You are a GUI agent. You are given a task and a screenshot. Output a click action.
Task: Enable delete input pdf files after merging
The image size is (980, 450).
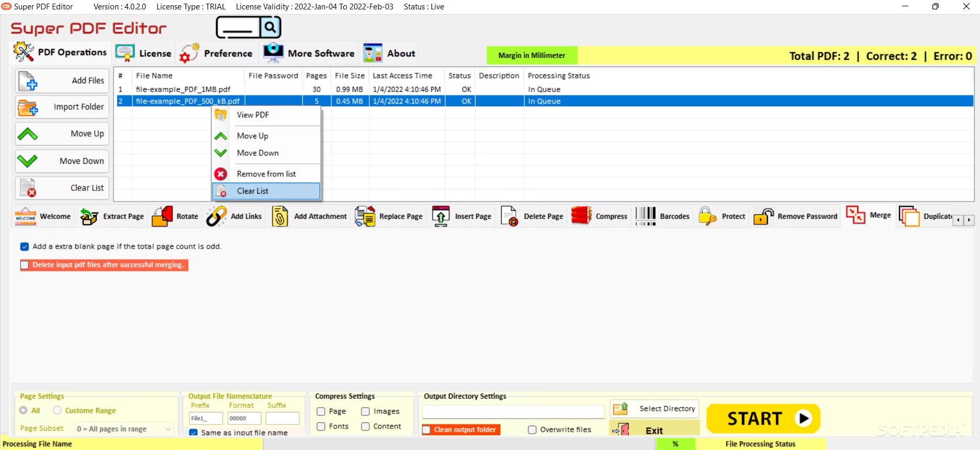25,265
